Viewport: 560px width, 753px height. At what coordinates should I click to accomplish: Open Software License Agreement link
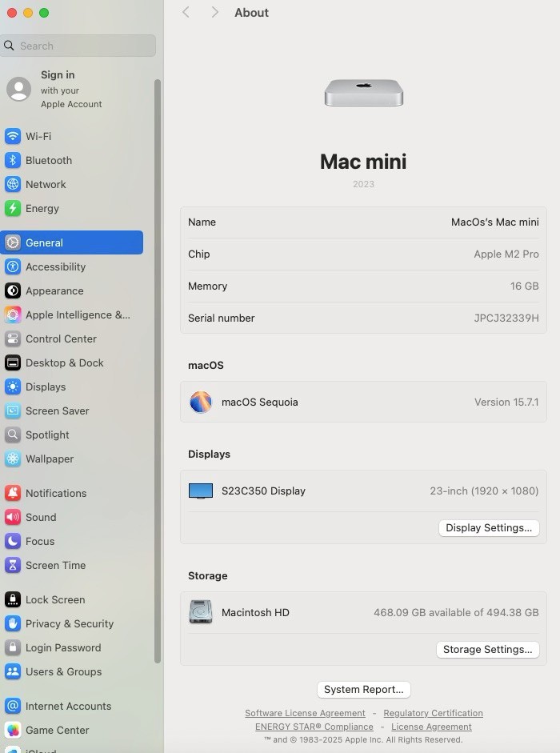click(305, 713)
